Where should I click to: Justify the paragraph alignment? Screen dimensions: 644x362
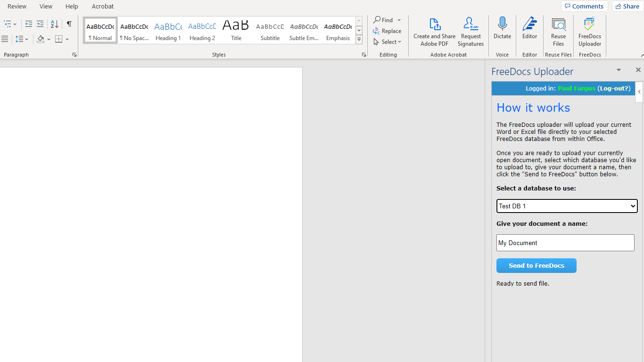point(5,39)
